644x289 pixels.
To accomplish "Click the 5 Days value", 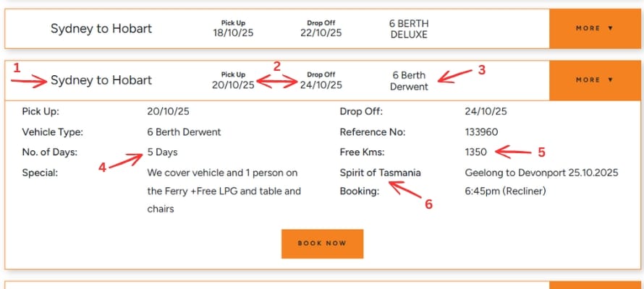I will tap(162, 152).
